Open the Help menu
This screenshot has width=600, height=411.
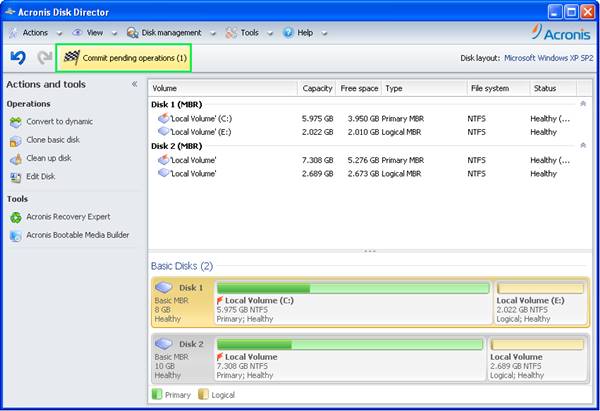pos(305,33)
